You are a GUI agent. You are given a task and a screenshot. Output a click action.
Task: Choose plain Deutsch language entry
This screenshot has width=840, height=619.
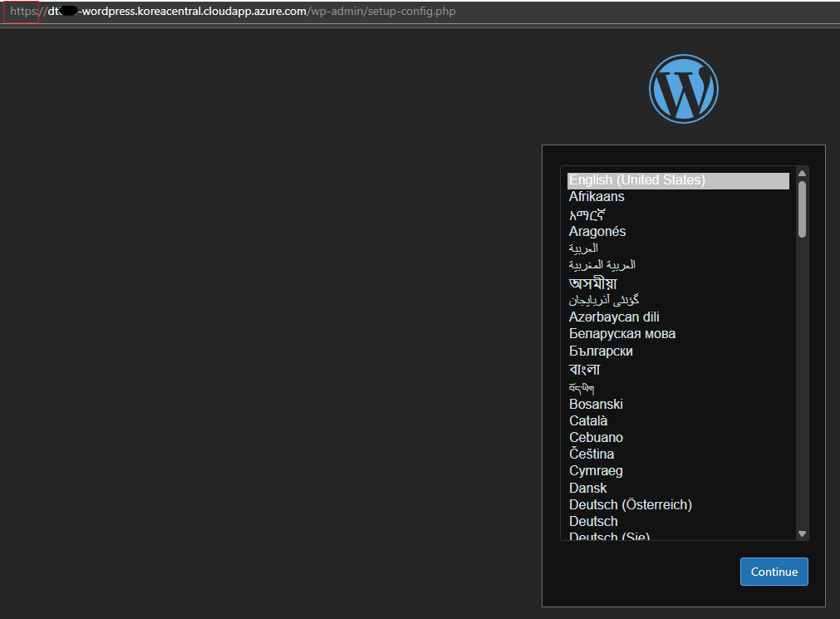[678, 522]
